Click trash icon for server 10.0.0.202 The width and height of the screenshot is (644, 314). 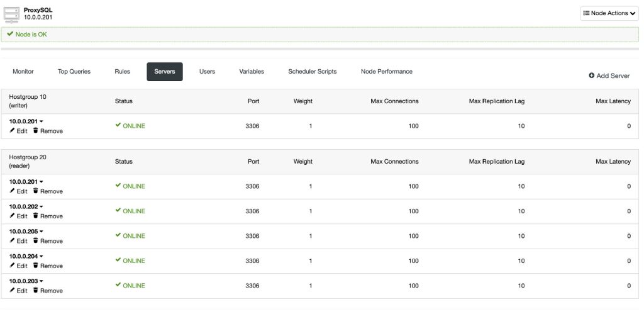pyautogui.click(x=35, y=215)
